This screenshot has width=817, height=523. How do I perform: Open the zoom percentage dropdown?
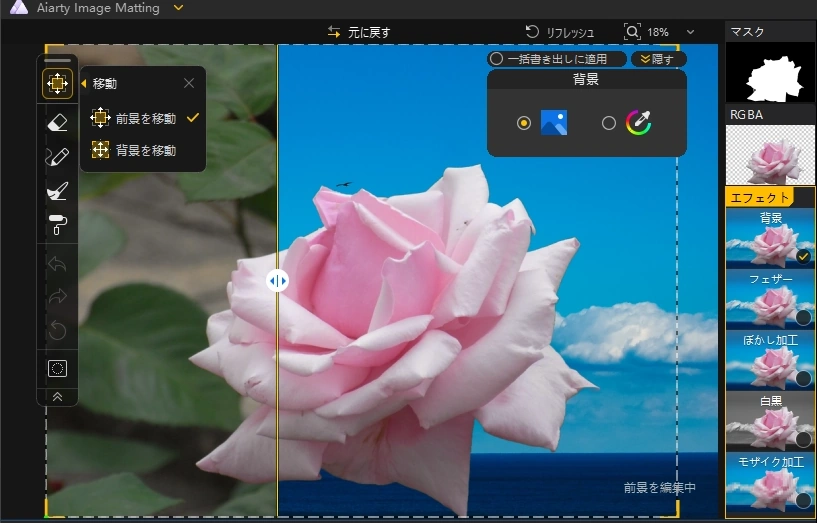[x=690, y=32]
